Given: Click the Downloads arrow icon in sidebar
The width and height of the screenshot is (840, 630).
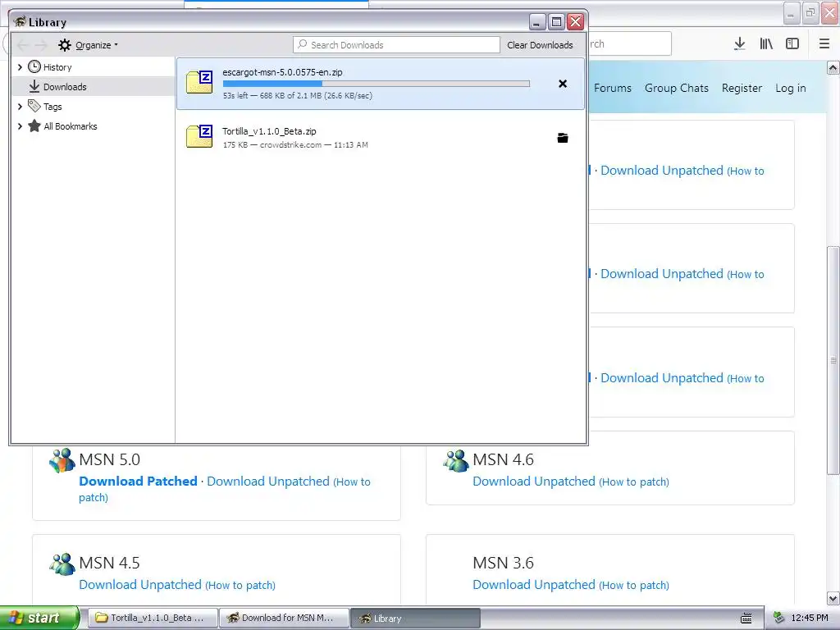Looking at the screenshot, I should [x=34, y=86].
